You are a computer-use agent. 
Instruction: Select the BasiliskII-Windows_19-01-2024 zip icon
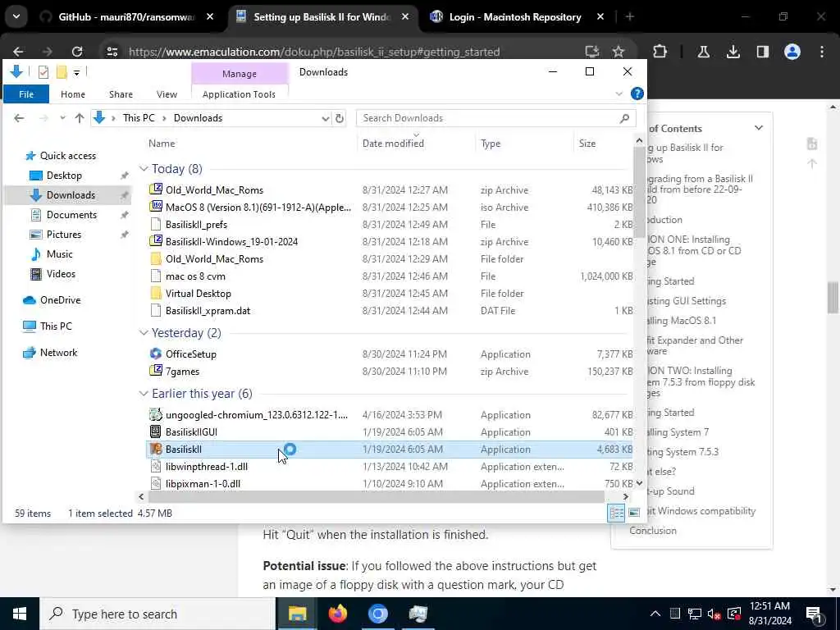(155, 241)
